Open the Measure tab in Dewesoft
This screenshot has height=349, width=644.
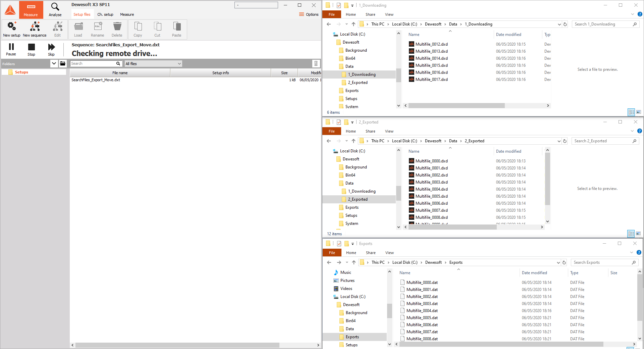(x=127, y=14)
